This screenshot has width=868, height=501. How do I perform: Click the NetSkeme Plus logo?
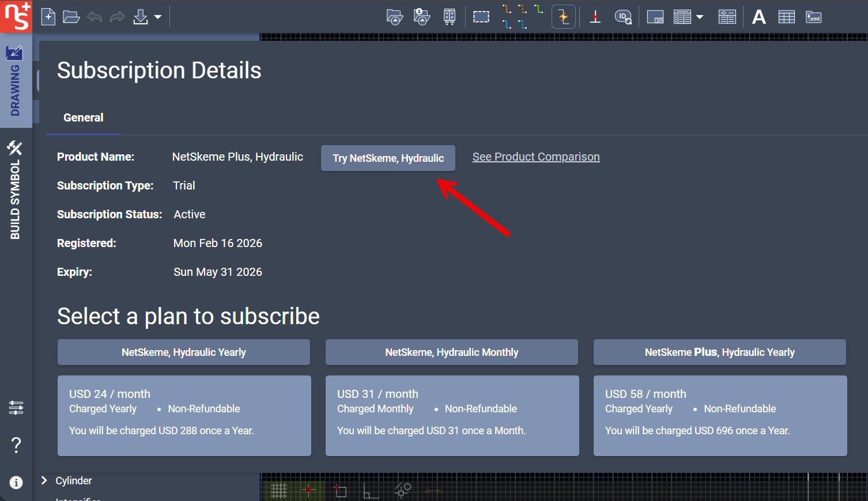pos(16,16)
